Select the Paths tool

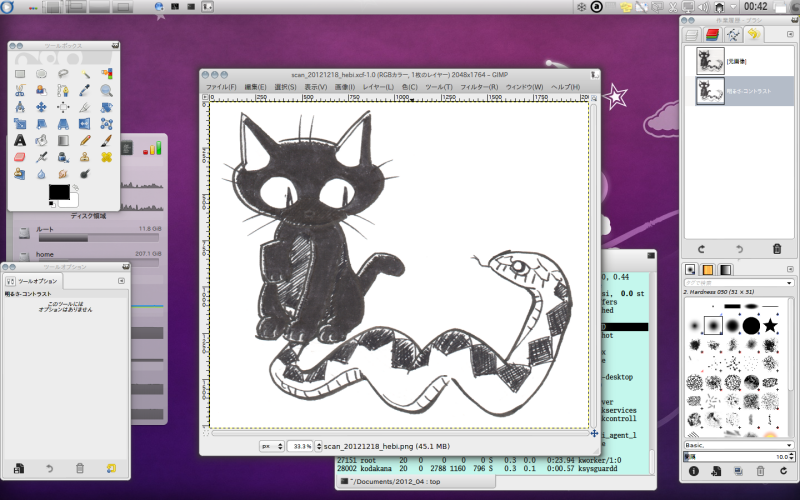(63, 91)
